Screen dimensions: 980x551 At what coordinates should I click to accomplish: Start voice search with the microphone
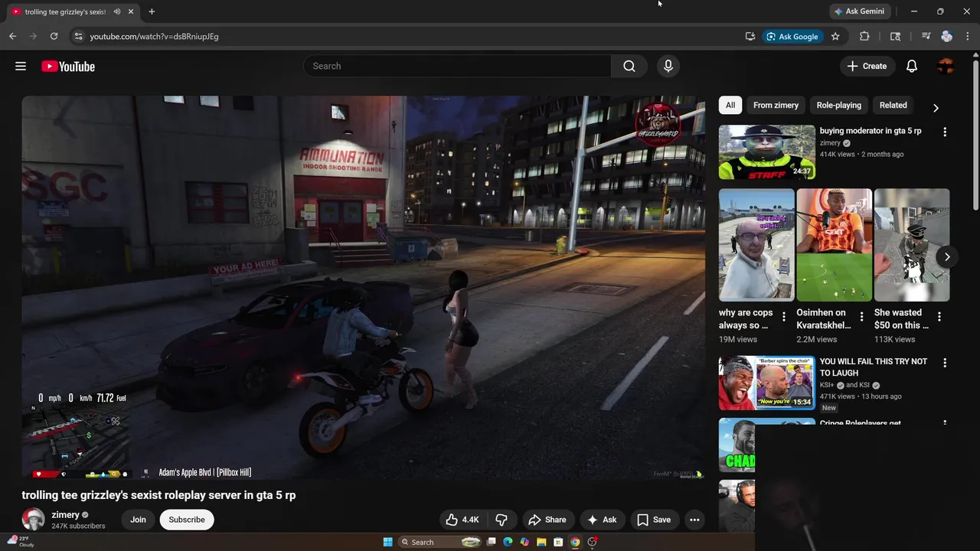pos(668,67)
